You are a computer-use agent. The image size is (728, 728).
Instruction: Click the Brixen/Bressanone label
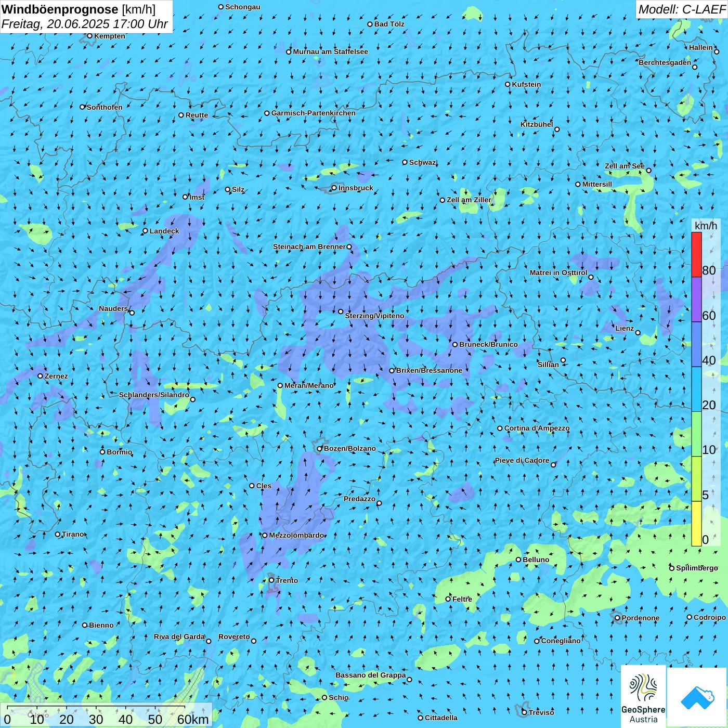coord(429,370)
